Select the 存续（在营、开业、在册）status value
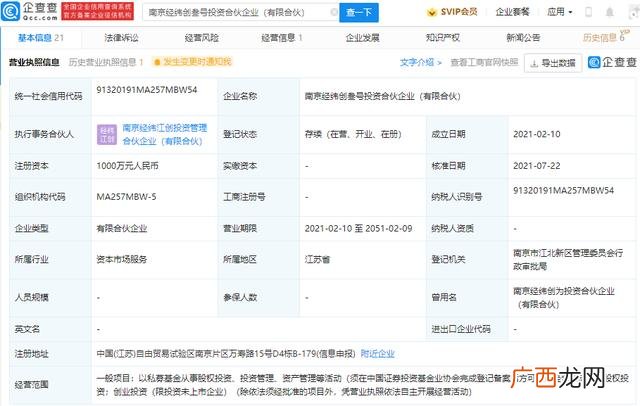 pyautogui.click(x=353, y=134)
